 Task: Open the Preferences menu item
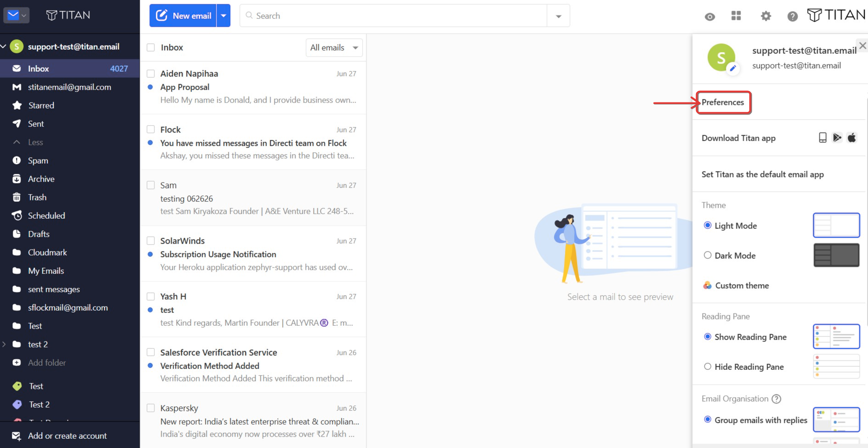coord(723,102)
